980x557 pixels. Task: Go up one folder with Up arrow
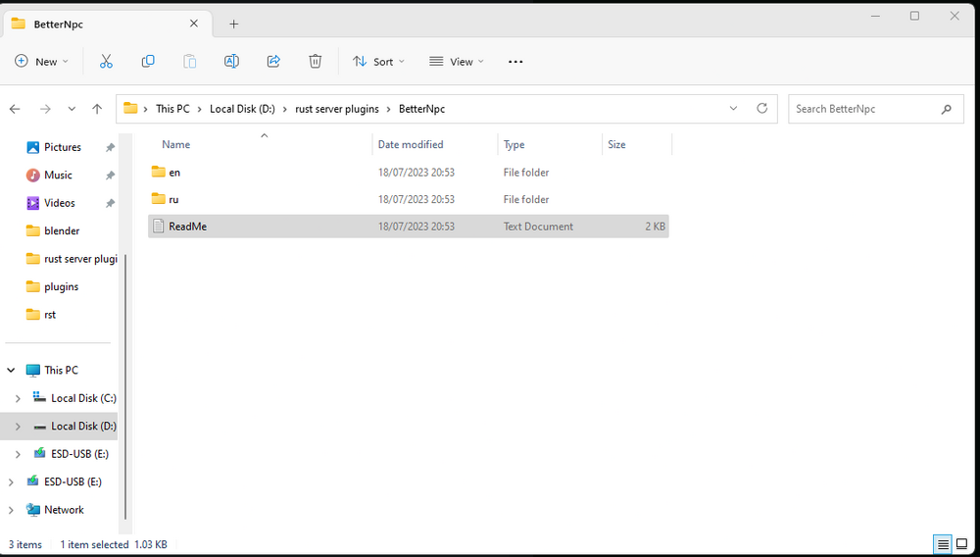[x=96, y=109]
